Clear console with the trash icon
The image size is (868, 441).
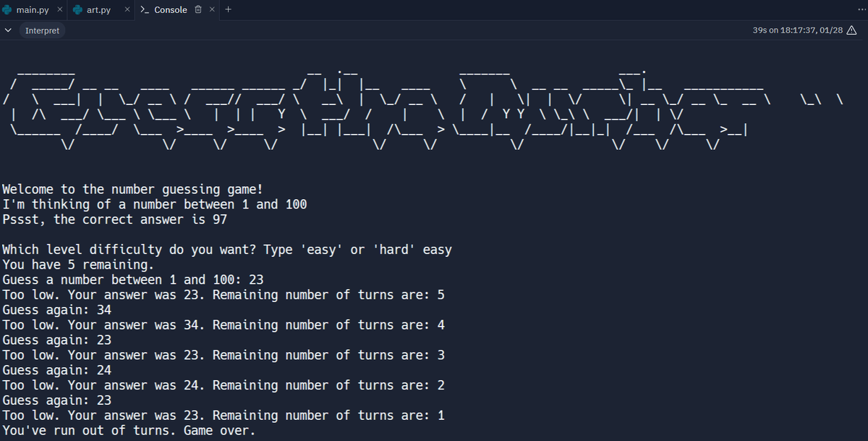(198, 10)
